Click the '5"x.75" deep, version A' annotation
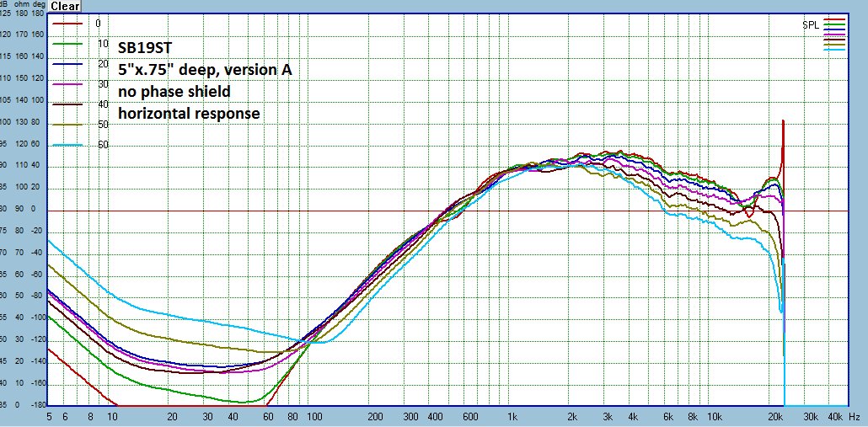The width and height of the screenshot is (868, 427). pos(204,70)
